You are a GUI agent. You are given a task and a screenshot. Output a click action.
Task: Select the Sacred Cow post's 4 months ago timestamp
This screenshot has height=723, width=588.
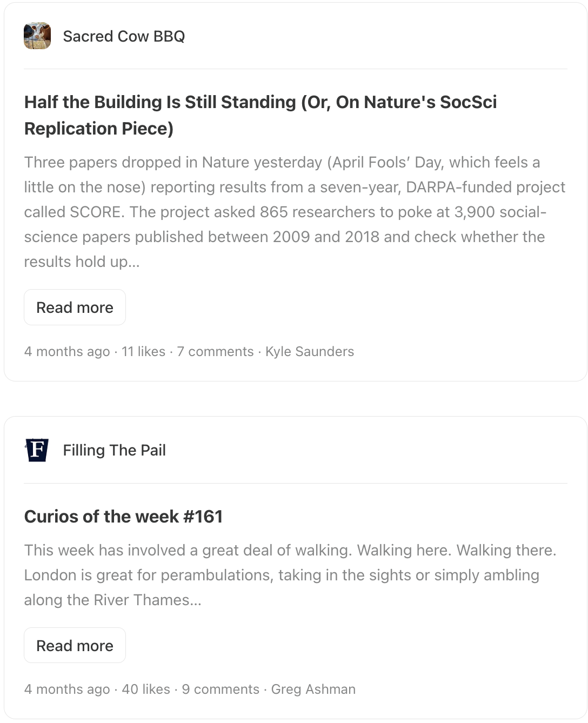[67, 352]
